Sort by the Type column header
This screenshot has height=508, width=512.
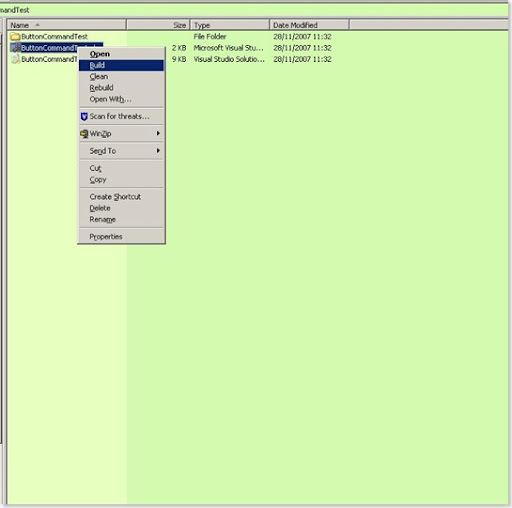230,25
